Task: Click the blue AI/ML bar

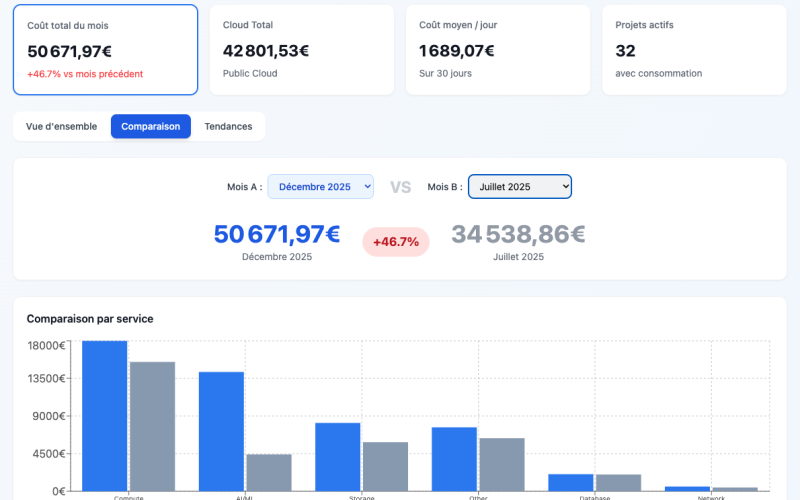Action: tap(221, 431)
